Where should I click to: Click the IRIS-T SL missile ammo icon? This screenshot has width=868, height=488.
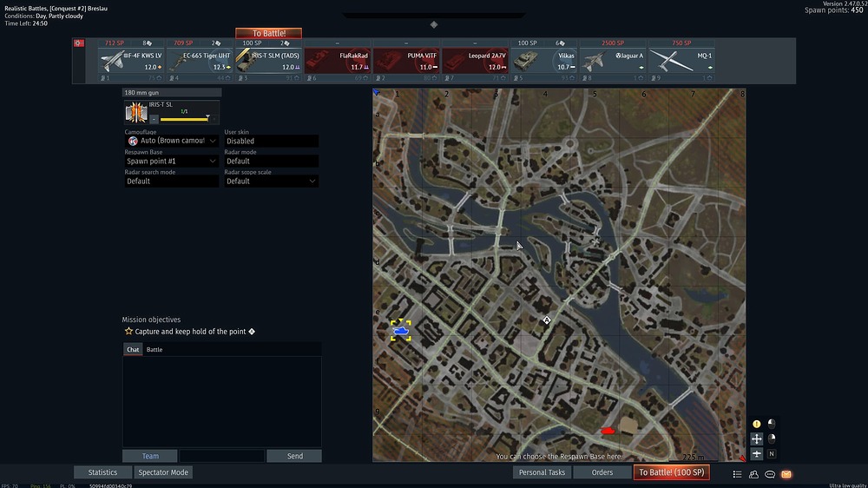click(135, 112)
